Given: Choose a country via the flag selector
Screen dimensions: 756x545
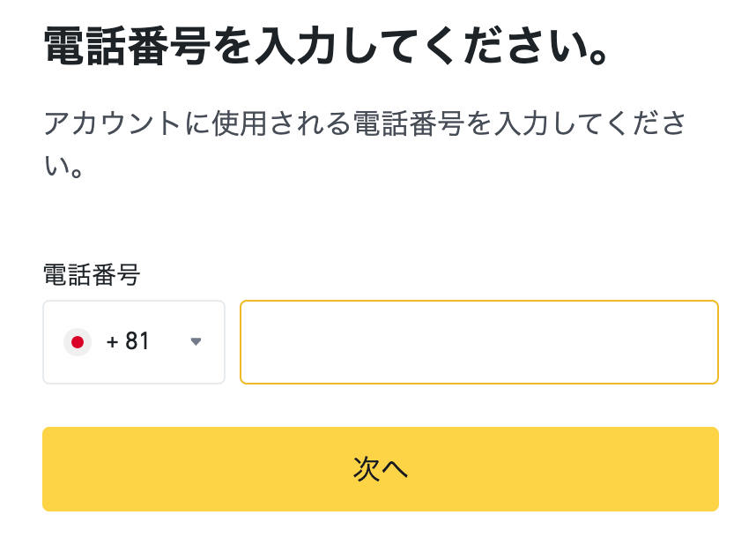Looking at the screenshot, I should pyautogui.click(x=134, y=342).
